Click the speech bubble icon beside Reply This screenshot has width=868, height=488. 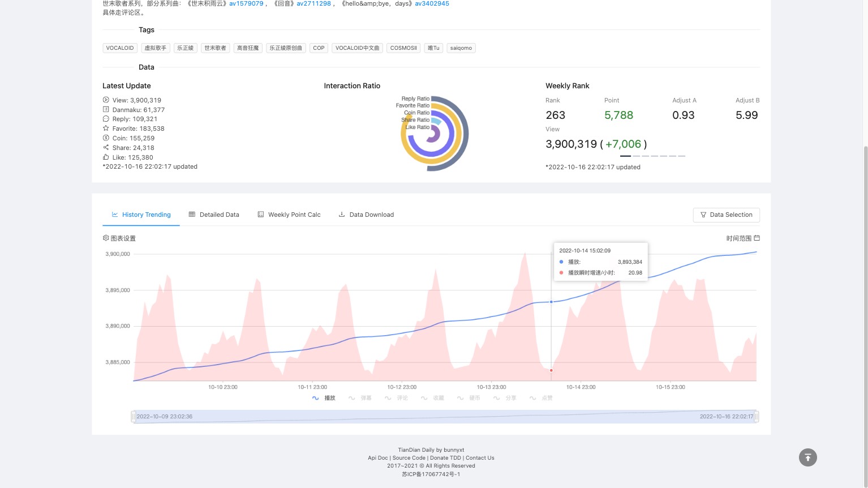(x=106, y=119)
